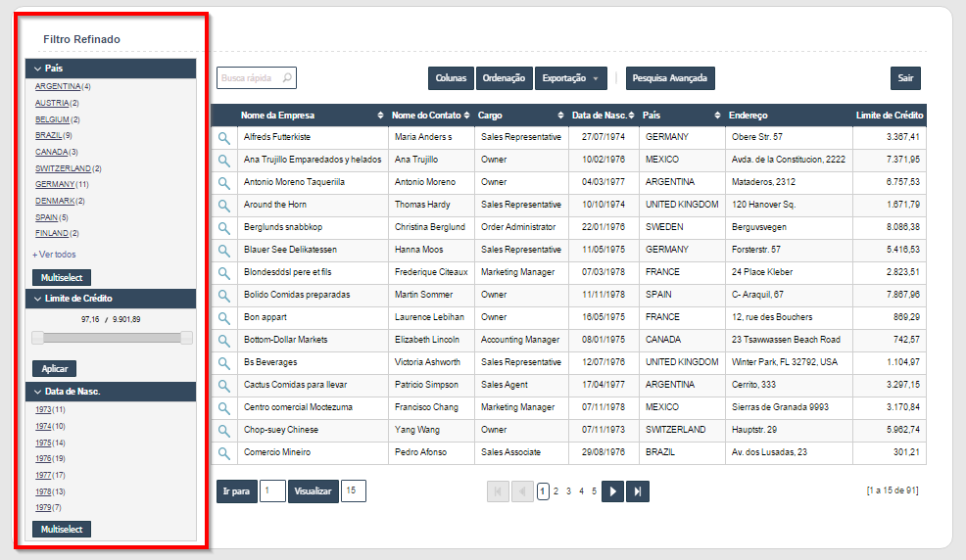Image resolution: width=966 pixels, height=560 pixels.
Task: Open the Colunas menu
Action: [451, 78]
